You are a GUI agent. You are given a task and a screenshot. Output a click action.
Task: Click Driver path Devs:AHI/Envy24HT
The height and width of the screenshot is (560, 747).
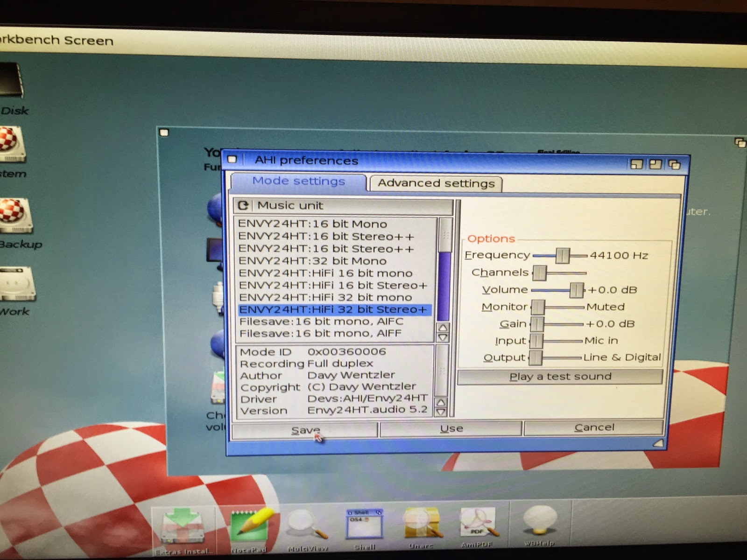(367, 398)
